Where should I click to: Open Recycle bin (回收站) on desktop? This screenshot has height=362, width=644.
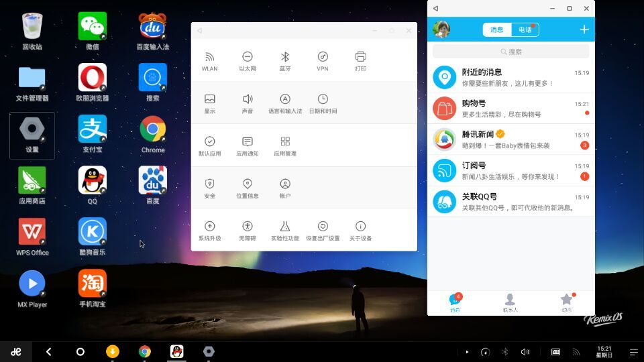coord(32,31)
